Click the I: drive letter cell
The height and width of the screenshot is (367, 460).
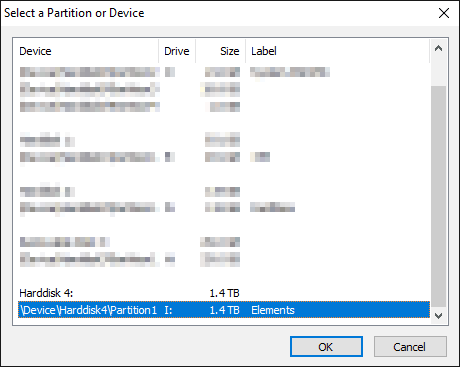168,310
